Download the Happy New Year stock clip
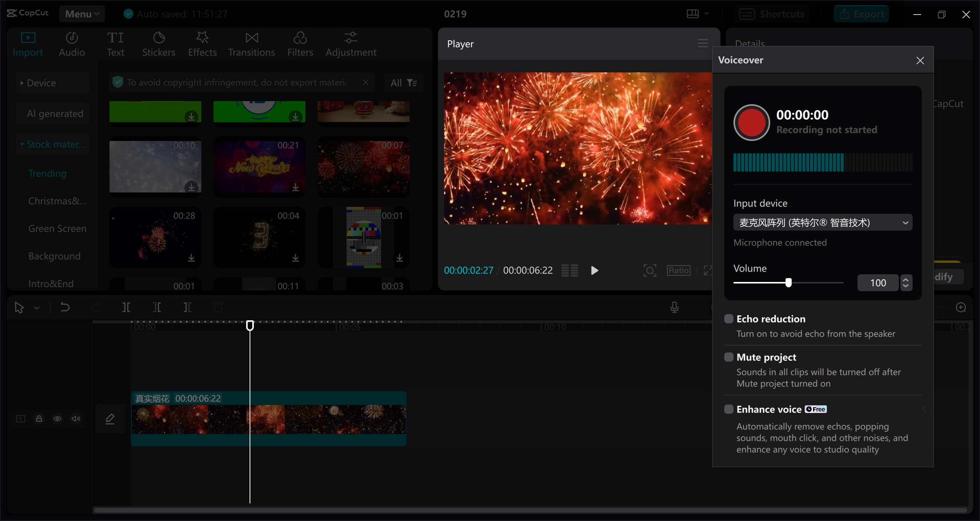The width and height of the screenshot is (980, 521). (296, 187)
